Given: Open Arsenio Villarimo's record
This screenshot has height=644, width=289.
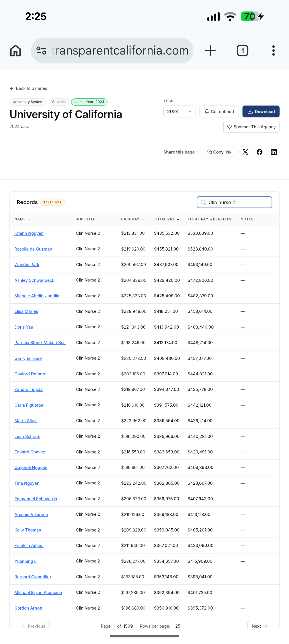Looking at the screenshot, I should [31, 515].
